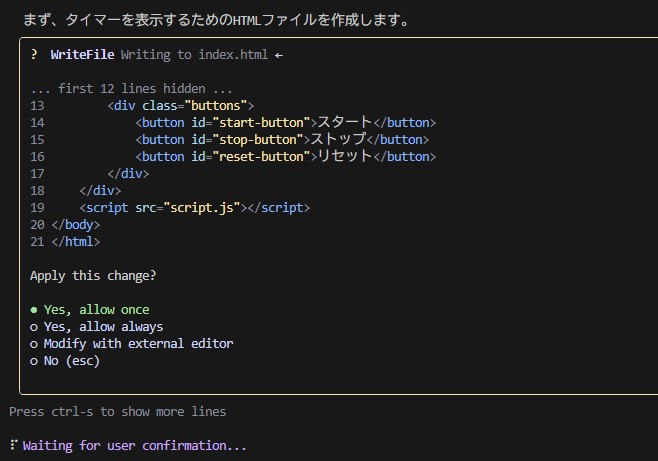This screenshot has width=658, height=461.
Task: Click the start-button code line 14
Action: click(x=233, y=122)
